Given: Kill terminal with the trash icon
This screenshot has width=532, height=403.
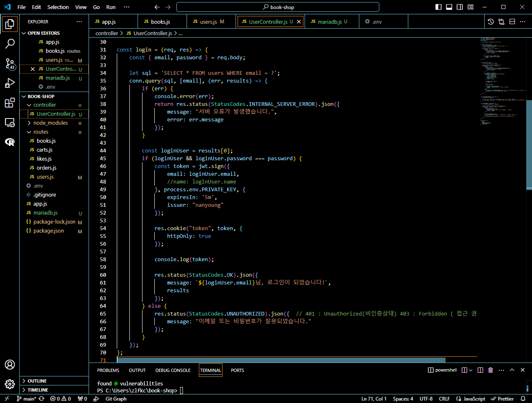Looking at the screenshot, I should (490, 370).
